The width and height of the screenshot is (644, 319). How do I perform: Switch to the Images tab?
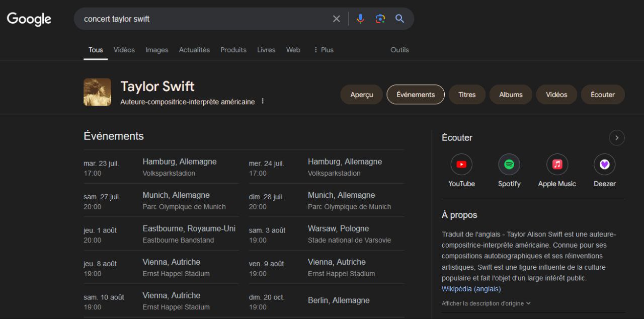click(x=156, y=50)
